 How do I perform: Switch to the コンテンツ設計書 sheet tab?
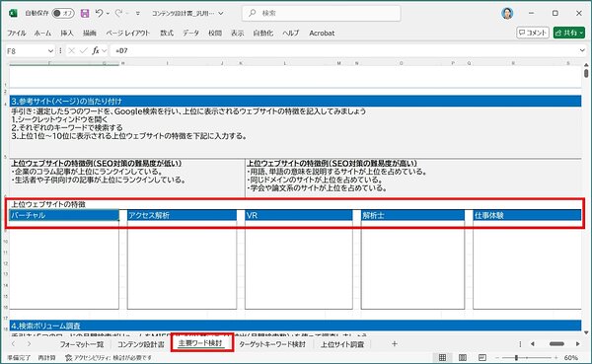point(141,344)
